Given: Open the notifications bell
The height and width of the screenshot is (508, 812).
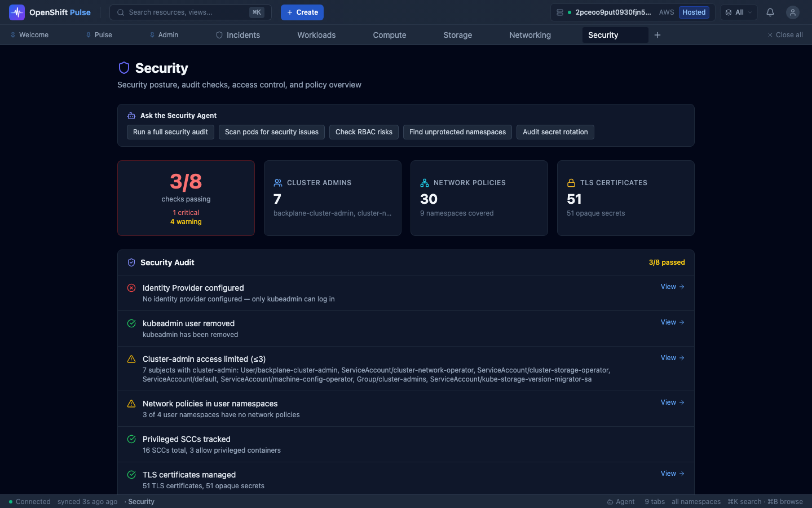Looking at the screenshot, I should tap(770, 12).
